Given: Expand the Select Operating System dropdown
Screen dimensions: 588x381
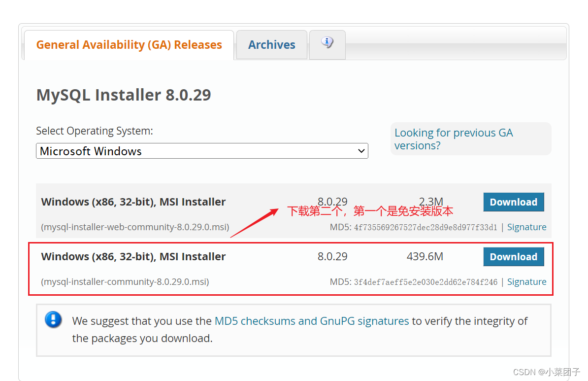Looking at the screenshot, I should [202, 151].
